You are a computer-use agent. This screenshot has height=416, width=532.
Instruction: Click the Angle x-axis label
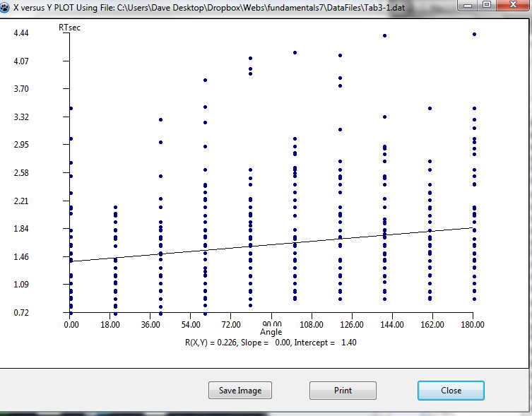tap(271, 332)
